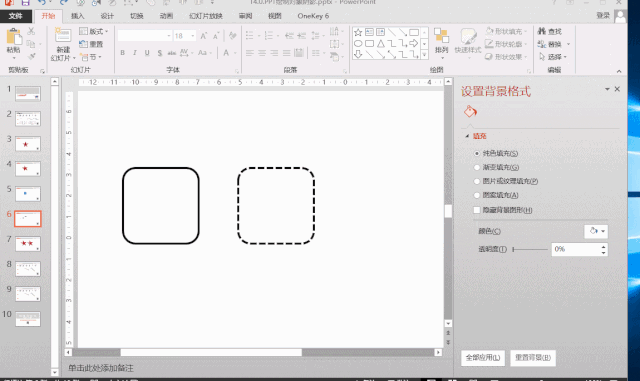The width and height of the screenshot is (640, 381).
Task: Open the font color A dropdown arrow
Action: [x=235, y=53]
